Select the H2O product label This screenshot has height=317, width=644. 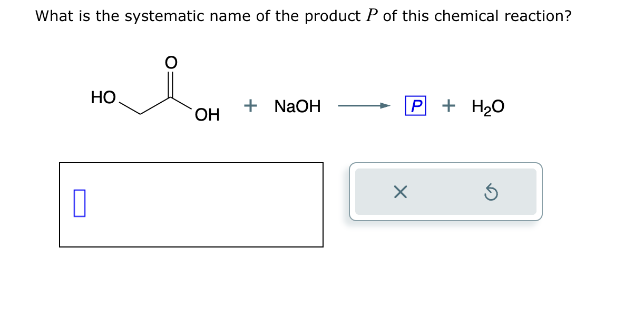click(487, 105)
